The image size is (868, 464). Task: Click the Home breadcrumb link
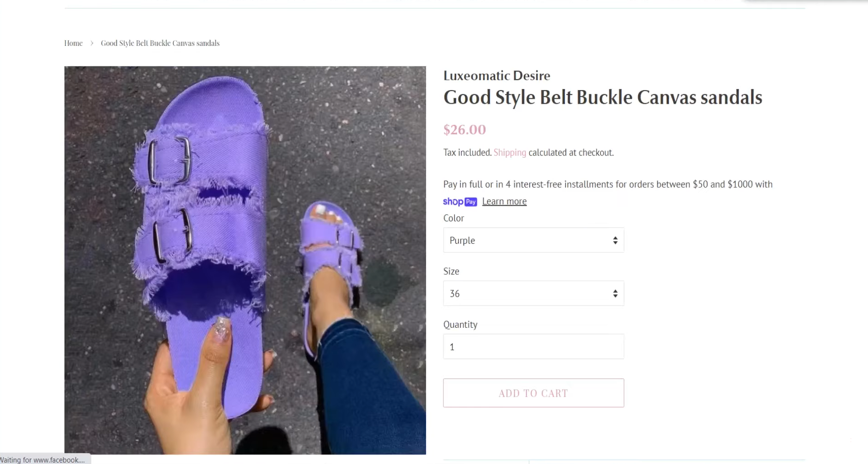73,43
